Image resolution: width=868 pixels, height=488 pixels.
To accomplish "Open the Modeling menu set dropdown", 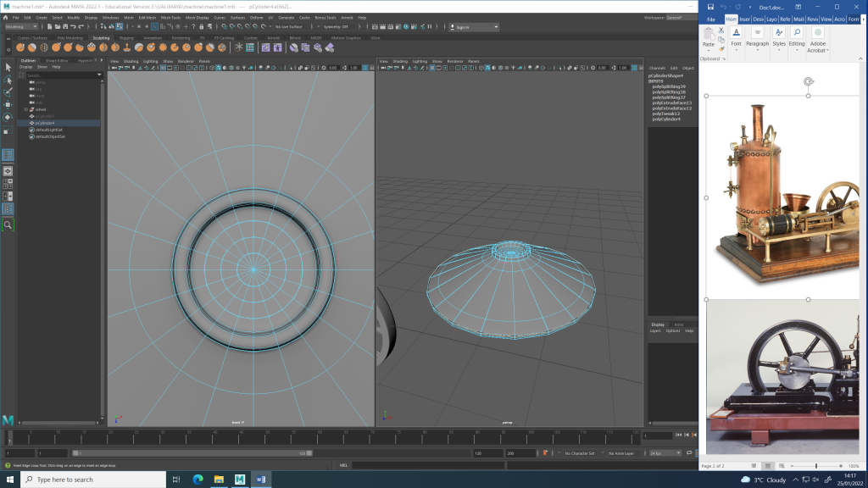I will [21, 26].
